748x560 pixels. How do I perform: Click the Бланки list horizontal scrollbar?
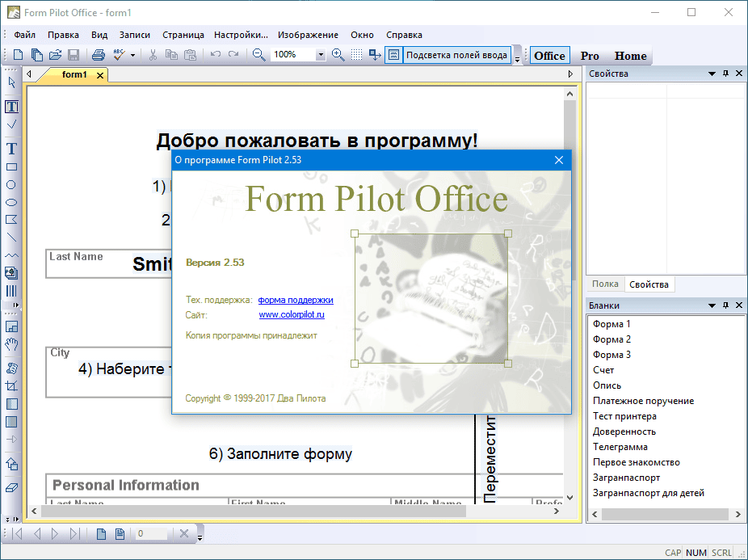click(666, 514)
